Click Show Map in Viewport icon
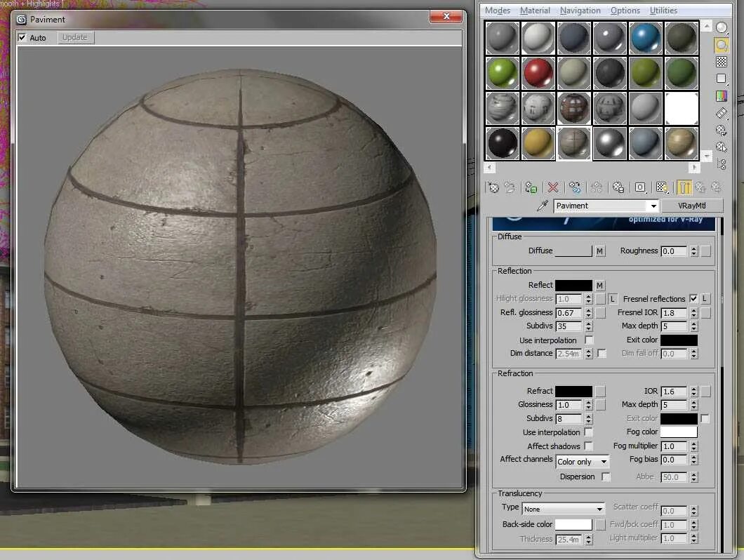The height and width of the screenshot is (560, 744). [x=661, y=188]
